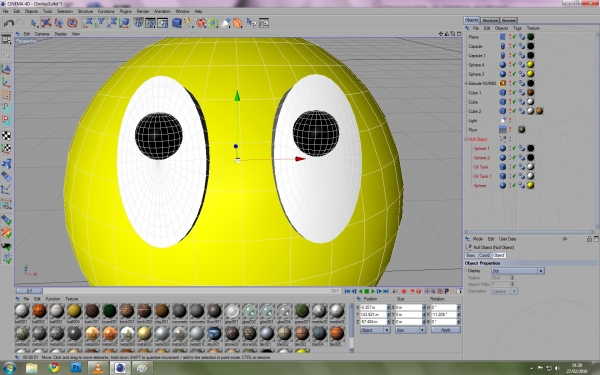
Task: Click the timeline frame slider handle
Action: click(29, 291)
